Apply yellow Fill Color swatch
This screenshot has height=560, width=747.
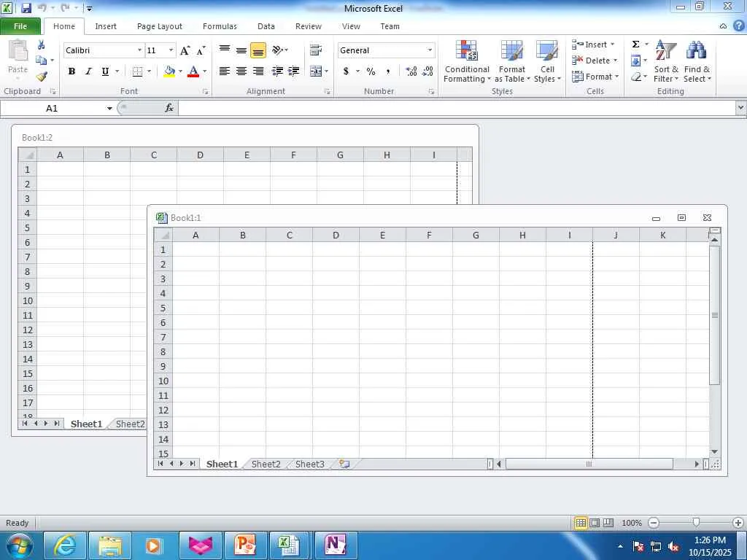[x=169, y=71]
